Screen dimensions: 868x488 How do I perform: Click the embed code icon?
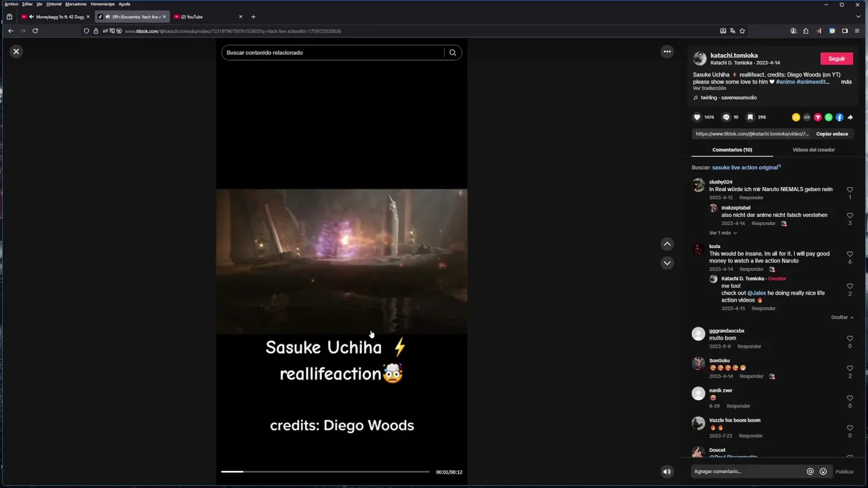(807, 117)
